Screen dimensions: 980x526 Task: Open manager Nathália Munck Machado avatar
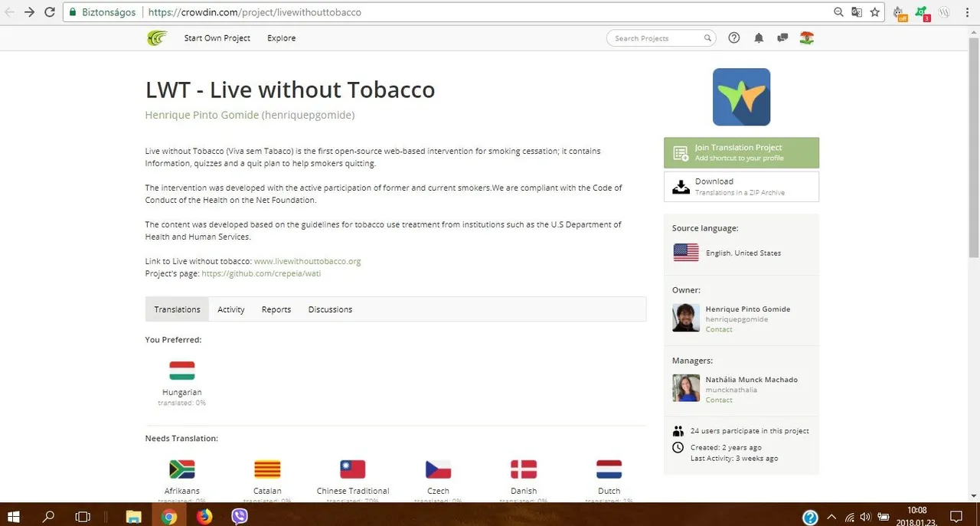point(686,388)
